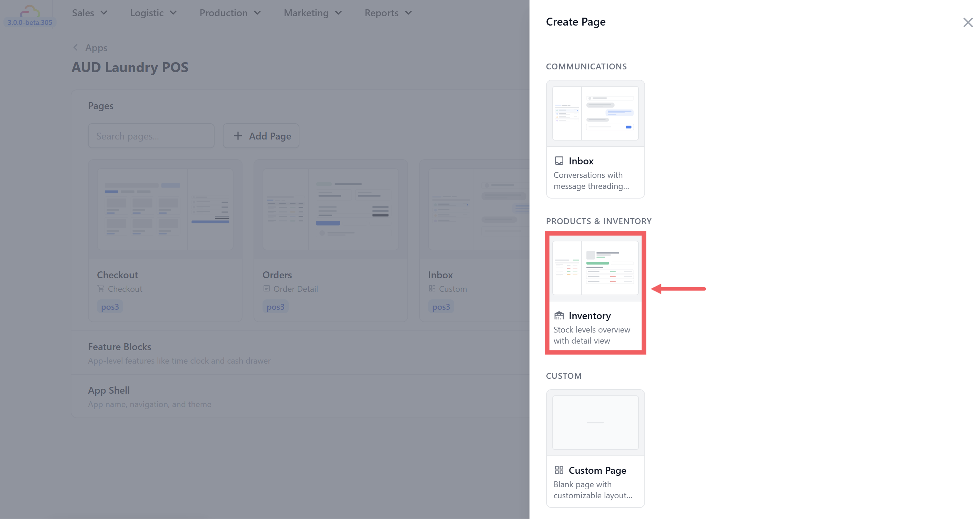Open the Reports menu
The width and height of the screenshot is (980, 519).
coord(388,13)
